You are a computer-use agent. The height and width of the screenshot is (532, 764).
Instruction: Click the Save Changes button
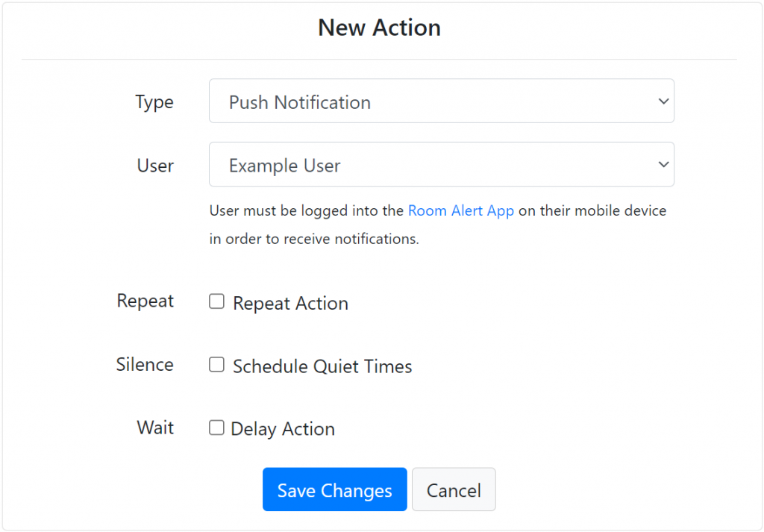point(334,489)
